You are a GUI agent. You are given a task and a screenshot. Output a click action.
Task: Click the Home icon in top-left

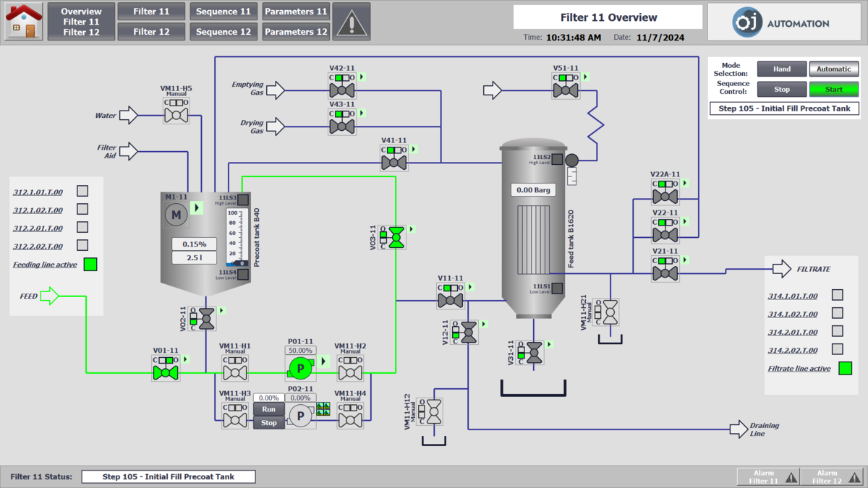pyautogui.click(x=24, y=21)
